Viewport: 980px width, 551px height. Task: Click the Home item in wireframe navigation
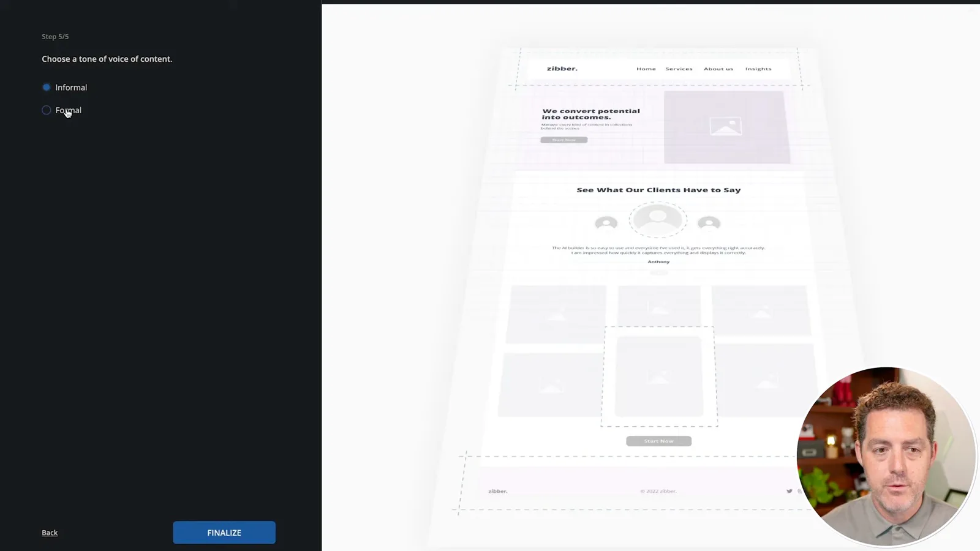pos(646,69)
